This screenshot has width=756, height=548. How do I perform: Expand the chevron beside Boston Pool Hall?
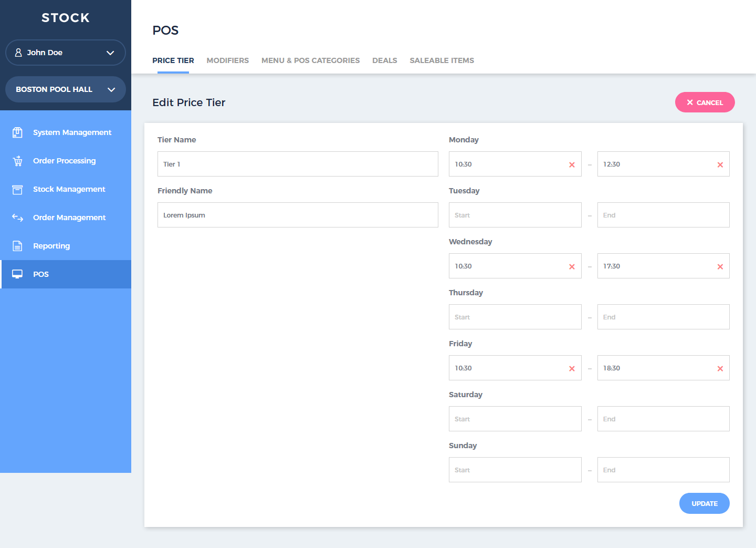pos(111,89)
